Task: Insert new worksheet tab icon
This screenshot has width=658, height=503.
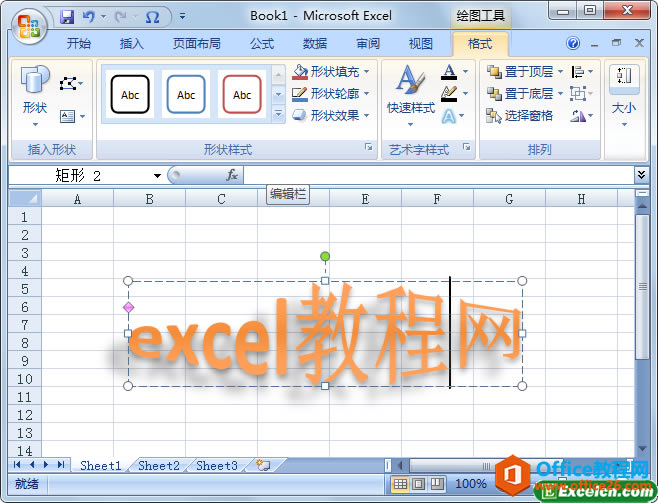Action: click(x=263, y=465)
